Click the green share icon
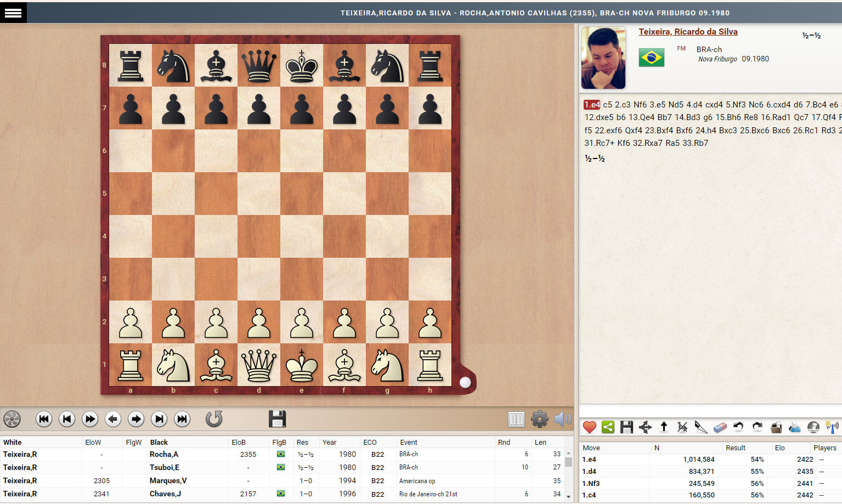The height and width of the screenshot is (504, 842). click(x=608, y=427)
